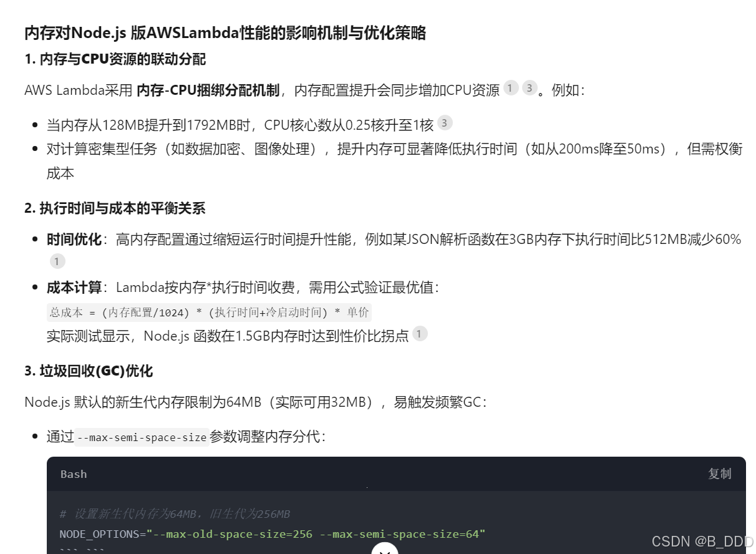Click heading 2. 执行时间与成本的平衡关系
Screen dimensions: 756x554
point(115,208)
